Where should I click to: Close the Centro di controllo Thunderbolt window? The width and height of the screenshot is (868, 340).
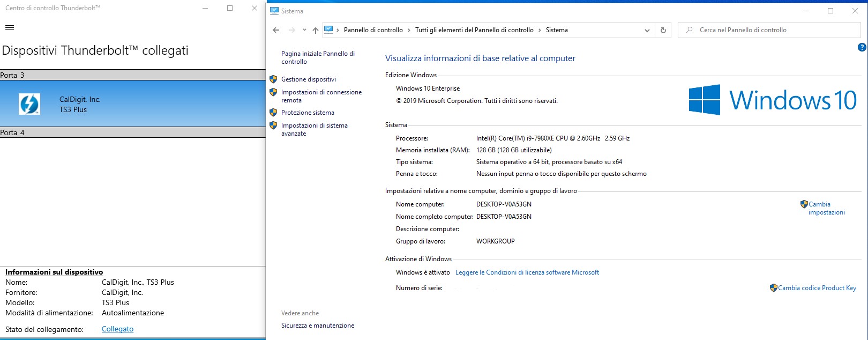coord(255,8)
